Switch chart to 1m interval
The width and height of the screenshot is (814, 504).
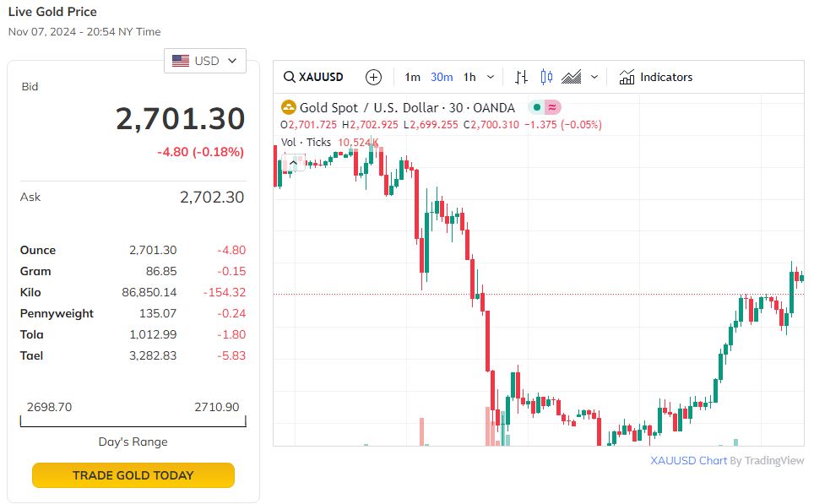(x=412, y=77)
